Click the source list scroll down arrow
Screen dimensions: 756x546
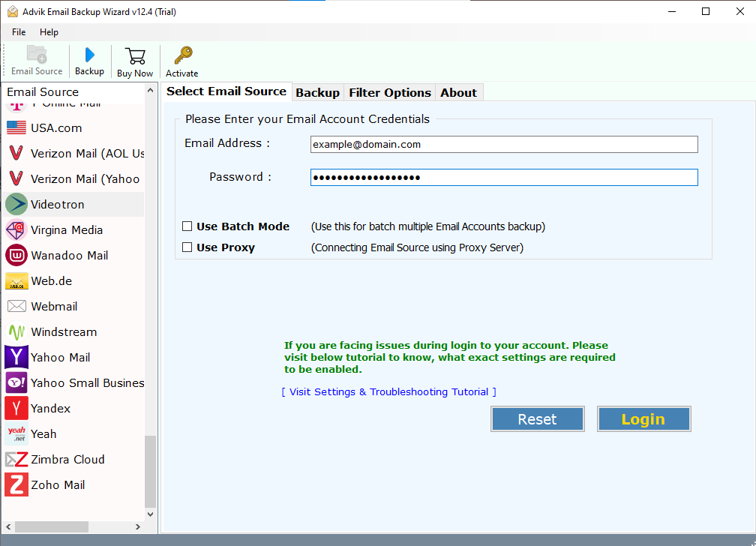click(x=151, y=514)
